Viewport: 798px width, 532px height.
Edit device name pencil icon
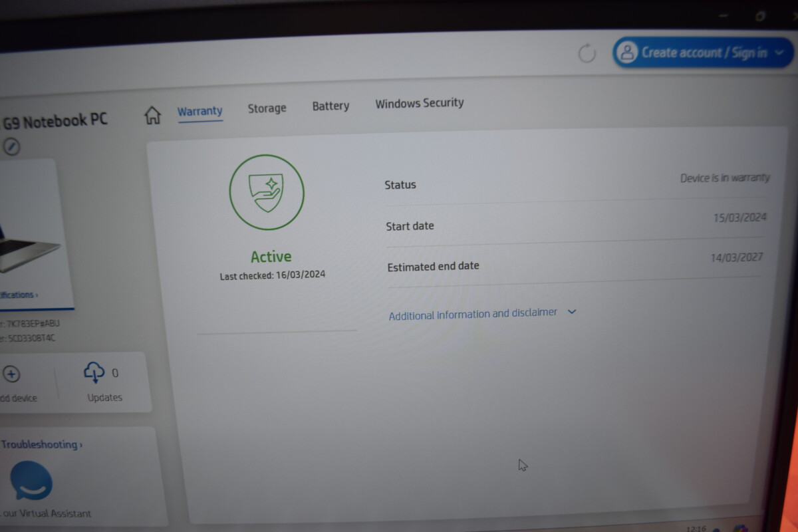pyautogui.click(x=11, y=146)
